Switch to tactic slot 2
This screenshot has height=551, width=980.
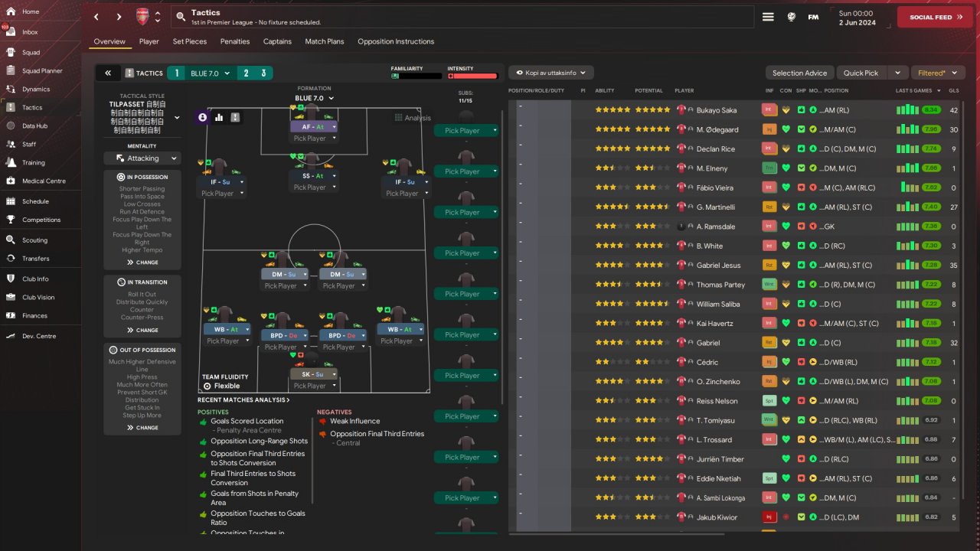tap(247, 73)
